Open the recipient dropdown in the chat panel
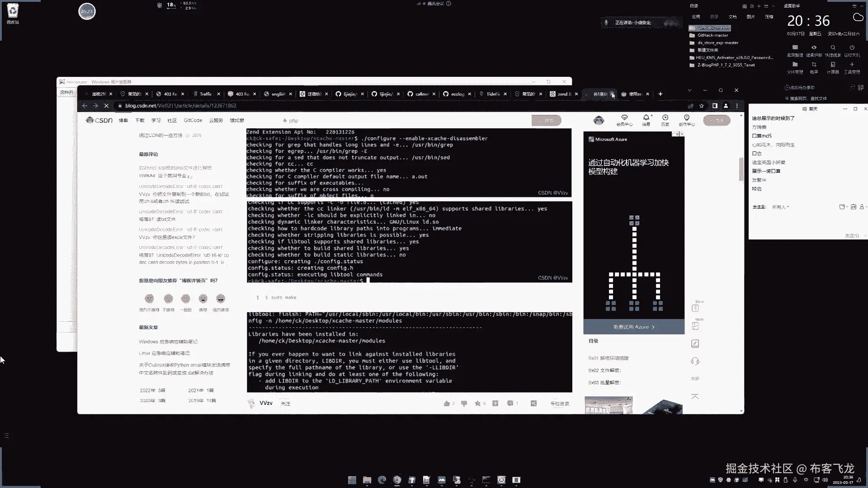This screenshot has height=488, width=868. tap(780, 207)
